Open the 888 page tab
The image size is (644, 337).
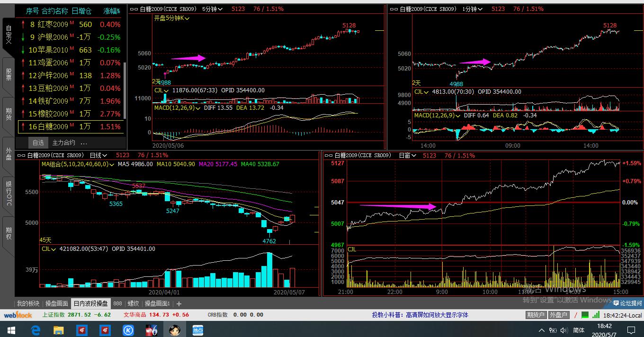click(117, 304)
